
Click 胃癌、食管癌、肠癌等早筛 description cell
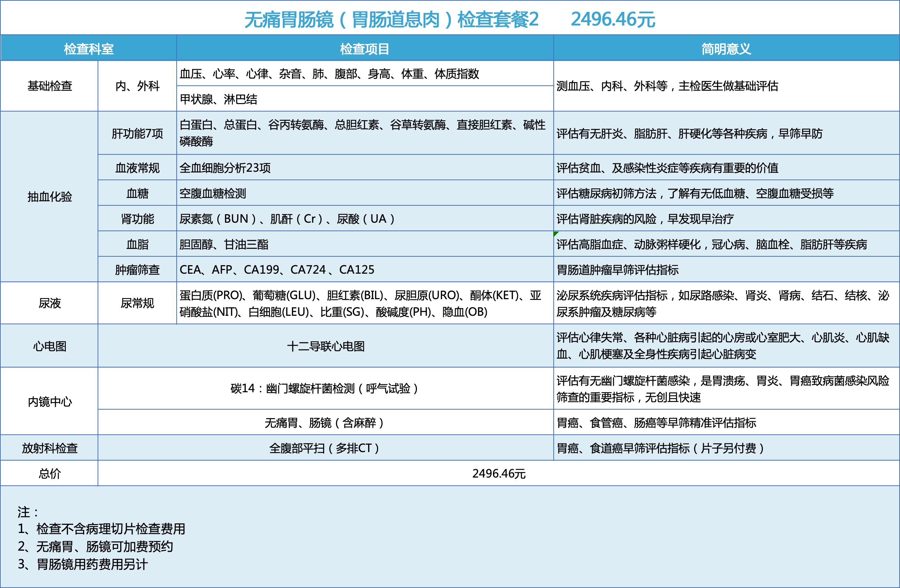[x=726, y=422]
